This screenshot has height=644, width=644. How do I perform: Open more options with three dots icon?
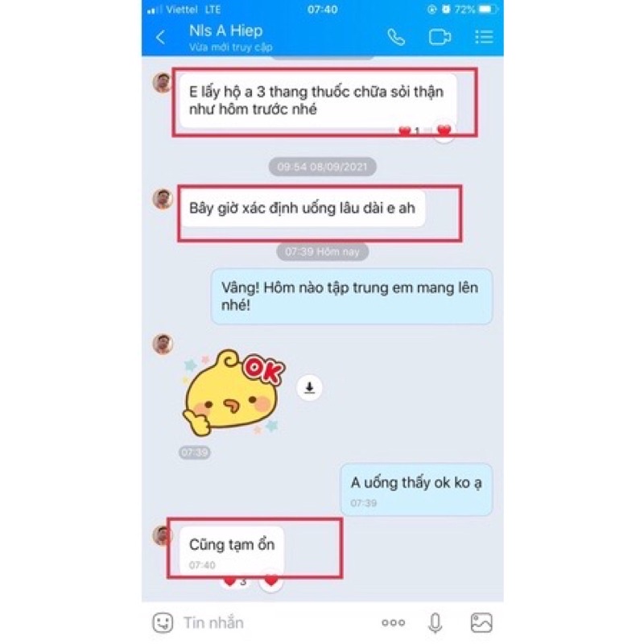tap(393, 622)
